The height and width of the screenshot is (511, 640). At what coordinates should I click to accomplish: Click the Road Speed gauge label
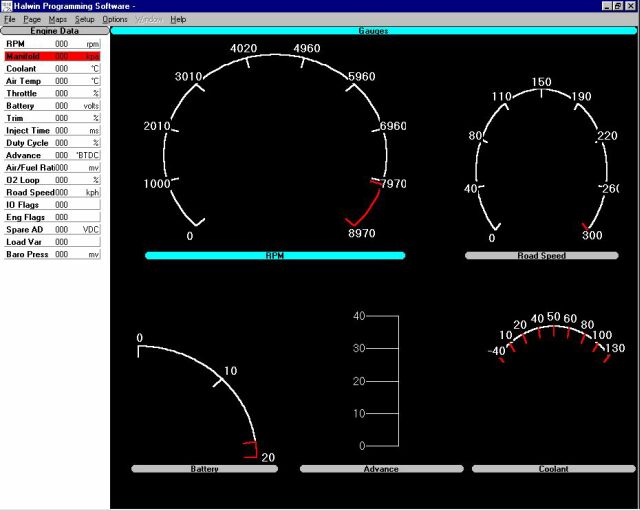(x=541, y=256)
